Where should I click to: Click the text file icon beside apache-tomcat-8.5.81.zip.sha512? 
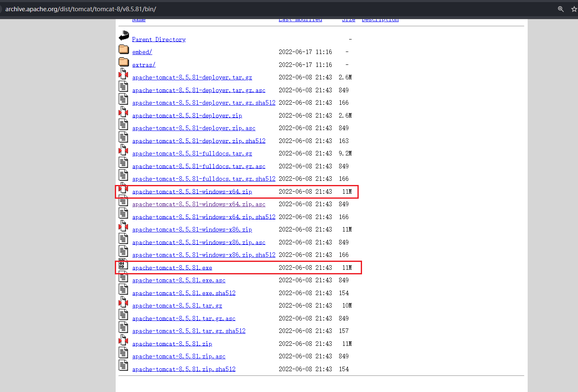pos(123,366)
